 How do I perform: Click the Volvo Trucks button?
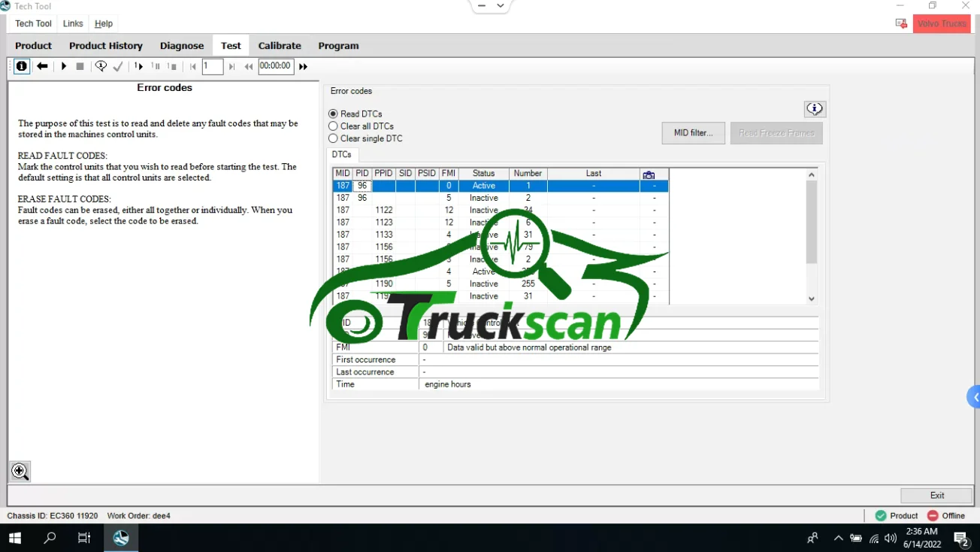pyautogui.click(x=942, y=24)
